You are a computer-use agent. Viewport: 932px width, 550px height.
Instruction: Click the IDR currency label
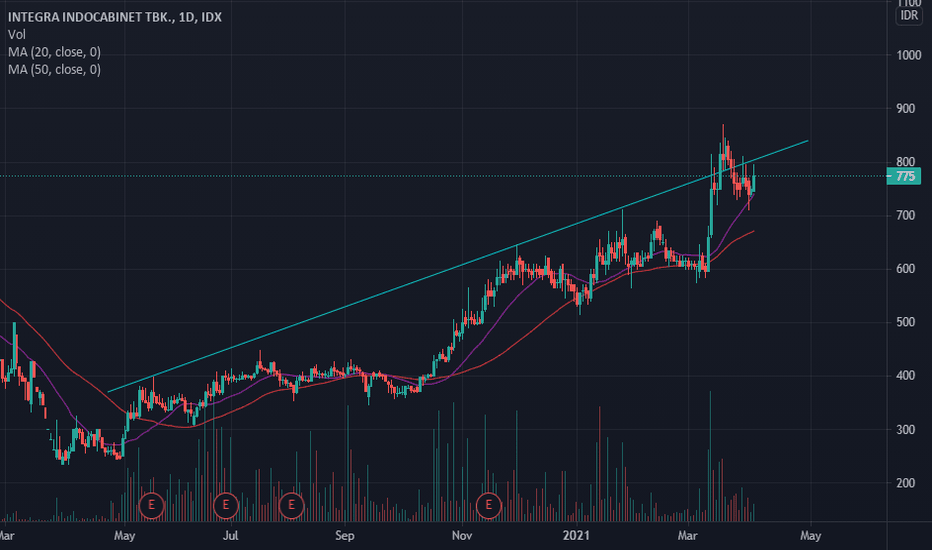(909, 15)
